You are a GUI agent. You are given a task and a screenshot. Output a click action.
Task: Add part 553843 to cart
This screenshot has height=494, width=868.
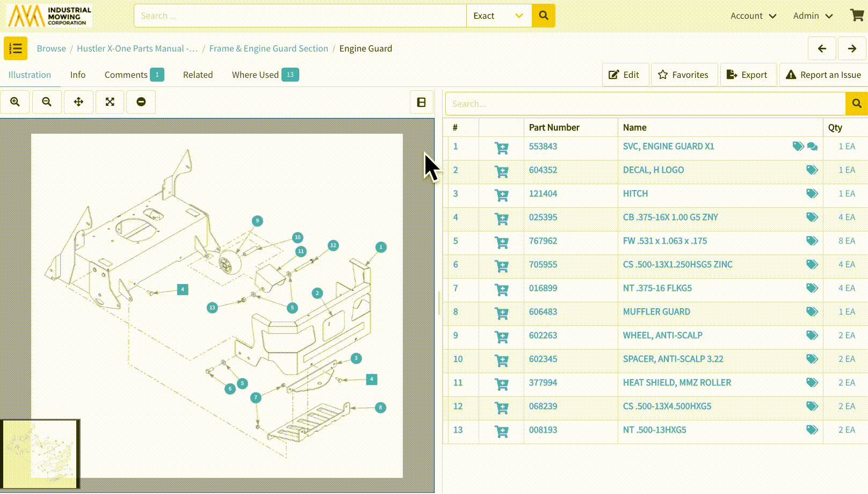click(x=501, y=148)
